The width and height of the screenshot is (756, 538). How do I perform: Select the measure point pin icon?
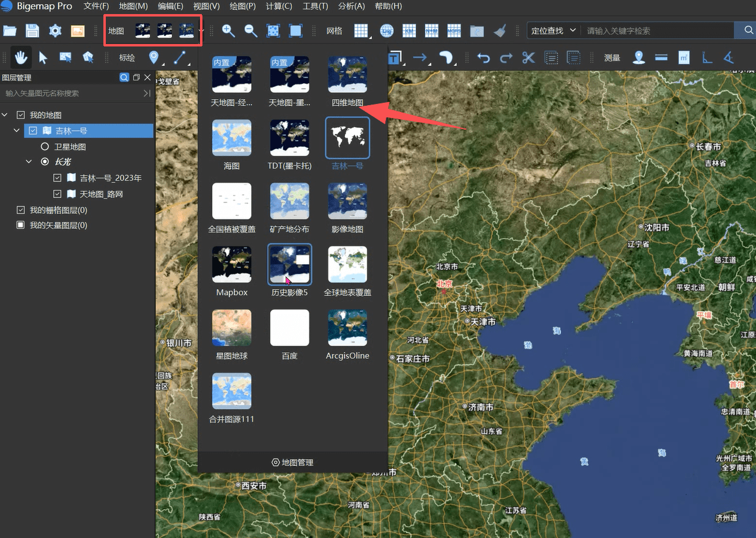639,57
